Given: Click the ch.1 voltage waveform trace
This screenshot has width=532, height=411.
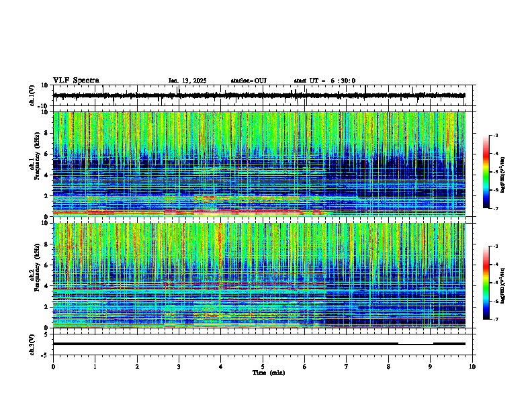Looking at the screenshot, I should (259, 95).
